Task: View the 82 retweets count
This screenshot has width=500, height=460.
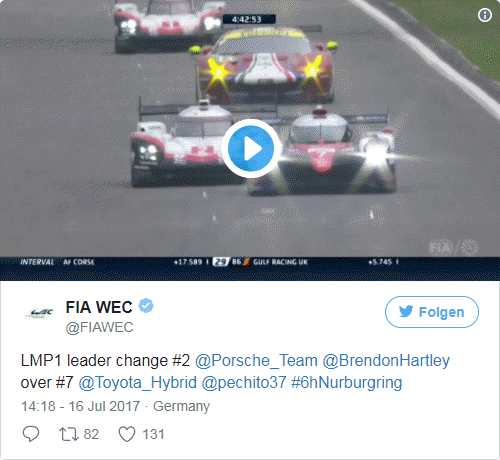Action: pos(91,434)
